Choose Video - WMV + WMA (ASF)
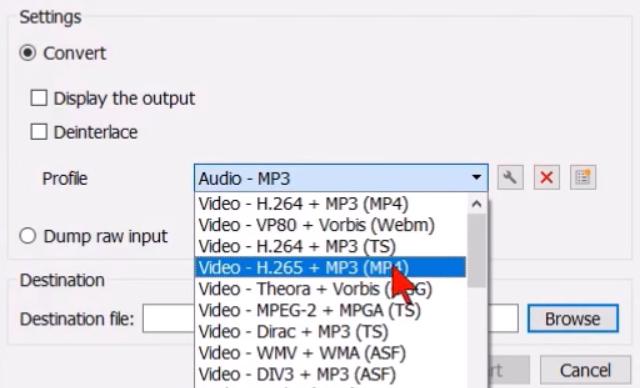The image size is (640, 388). 330,353
